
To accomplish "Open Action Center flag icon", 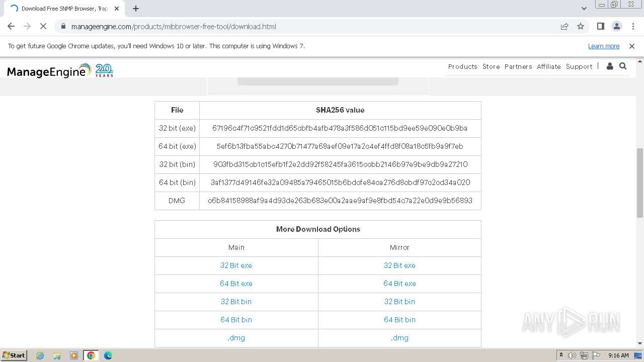I will click(596, 355).
